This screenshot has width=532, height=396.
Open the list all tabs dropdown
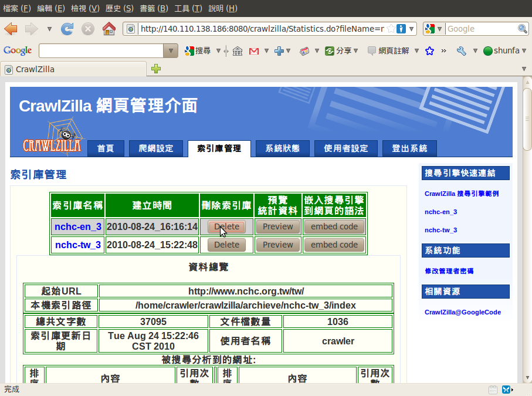tap(524, 69)
